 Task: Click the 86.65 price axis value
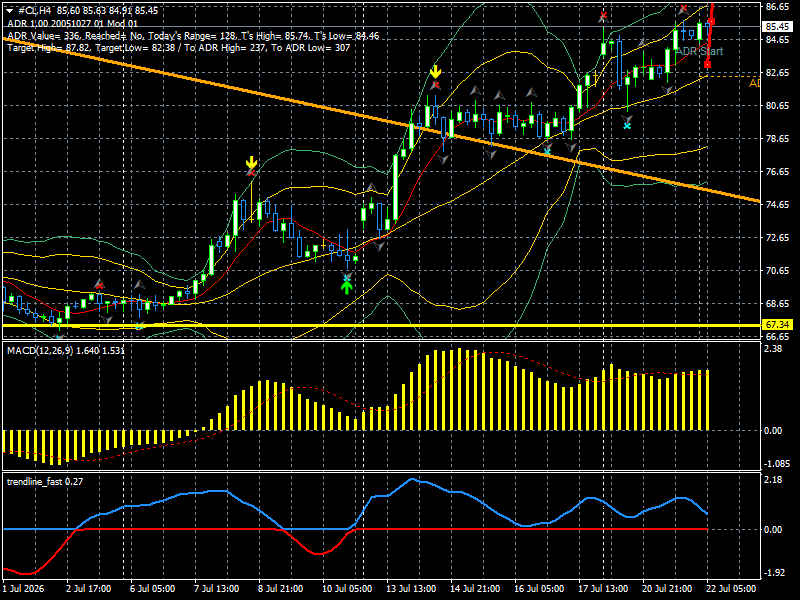(x=777, y=7)
